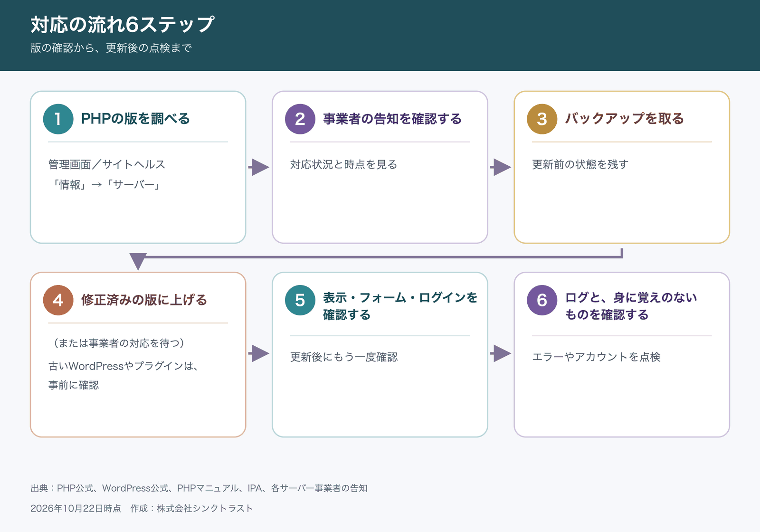
Task: Select the heading "事業者の告知を確認する"
Action: [392, 119]
